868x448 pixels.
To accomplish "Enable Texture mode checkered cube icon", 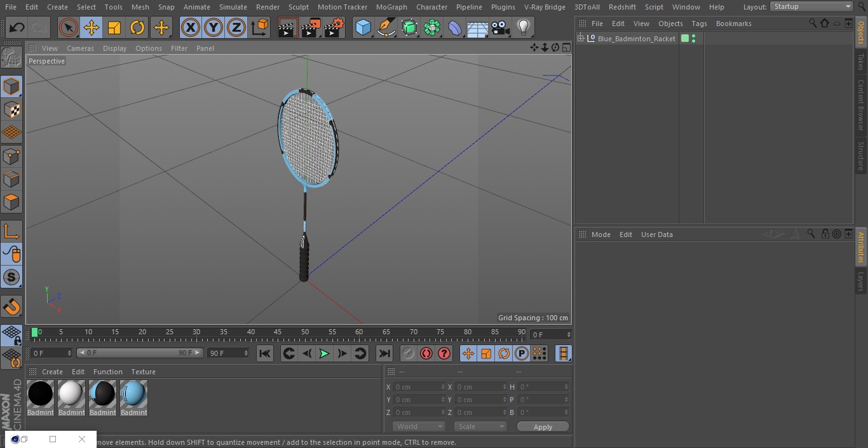I will 11,109.
